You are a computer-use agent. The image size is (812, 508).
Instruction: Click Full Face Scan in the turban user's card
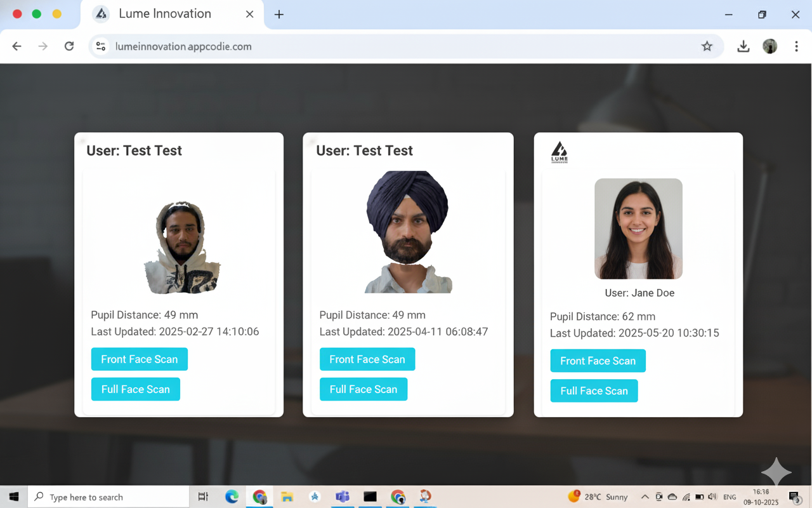click(x=363, y=389)
